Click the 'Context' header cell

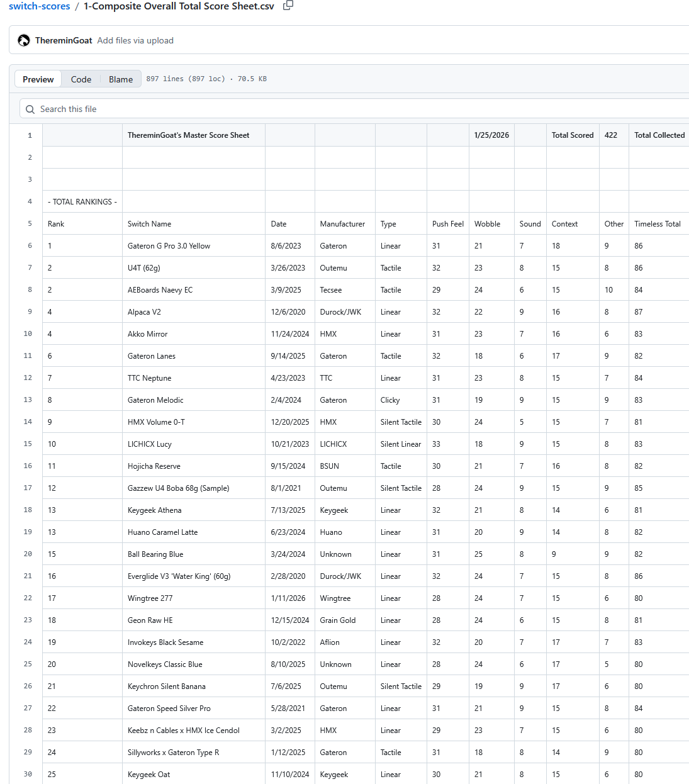pos(573,223)
